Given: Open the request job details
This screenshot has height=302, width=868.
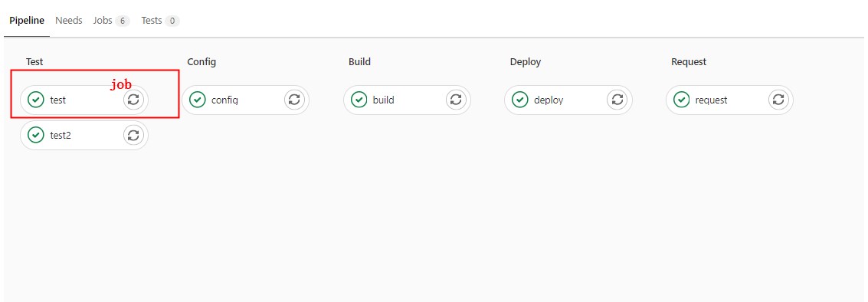Looking at the screenshot, I should point(712,100).
